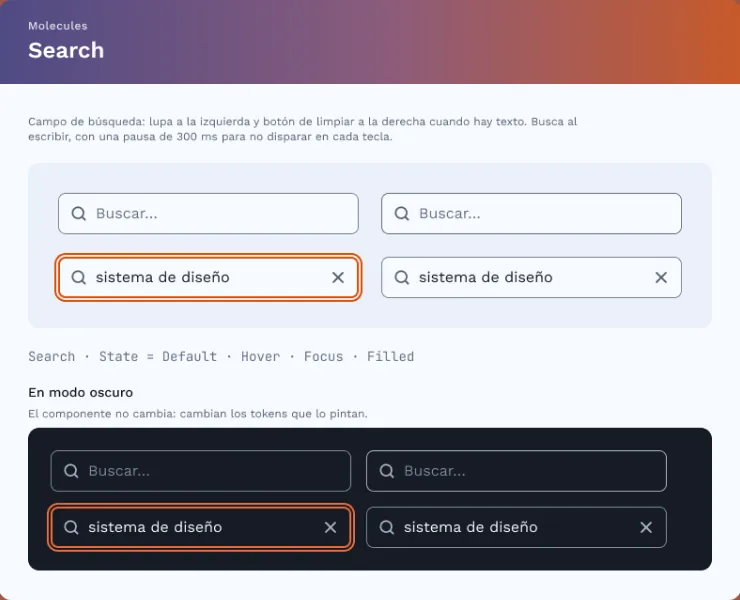Clear the orange-focused light-mode search field with X
This screenshot has width=740, height=600.
coord(338,278)
